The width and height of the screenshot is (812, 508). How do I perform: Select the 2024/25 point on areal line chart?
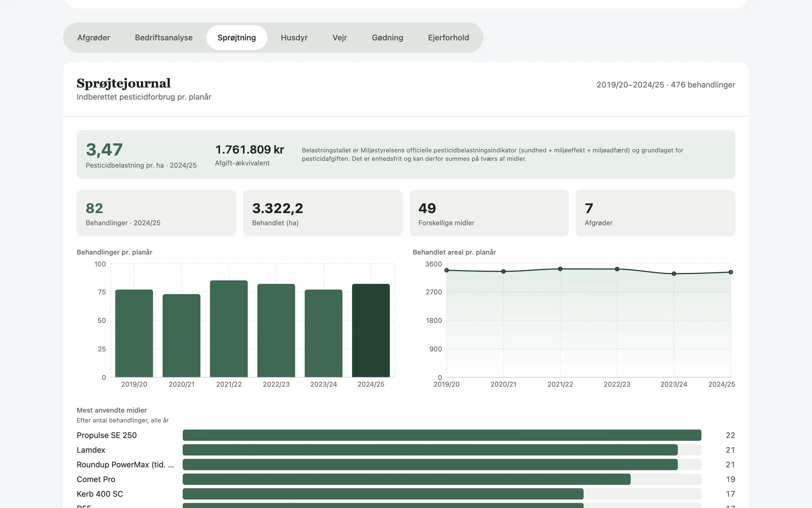click(731, 272)
